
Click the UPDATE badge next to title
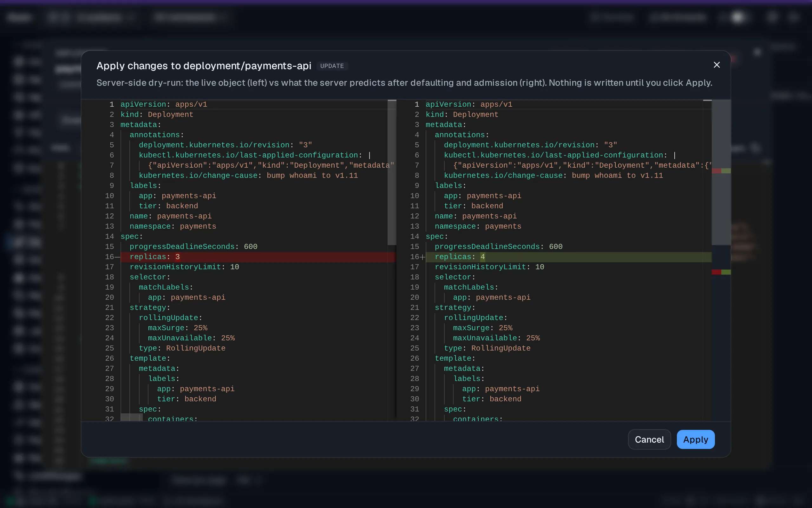[331, 66]
